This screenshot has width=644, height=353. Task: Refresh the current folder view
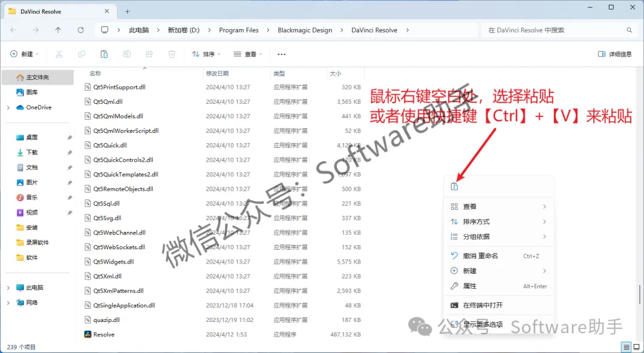pyautogui.click(x=80, y=30)
